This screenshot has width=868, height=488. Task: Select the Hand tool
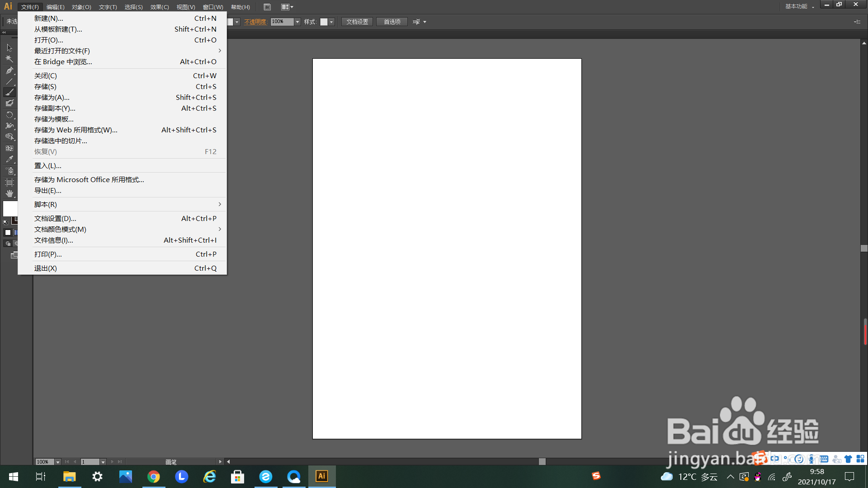(9, 194)
